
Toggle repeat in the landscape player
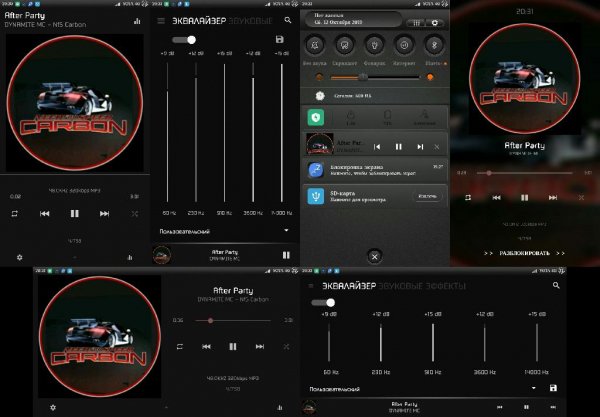tap(179, 347)
